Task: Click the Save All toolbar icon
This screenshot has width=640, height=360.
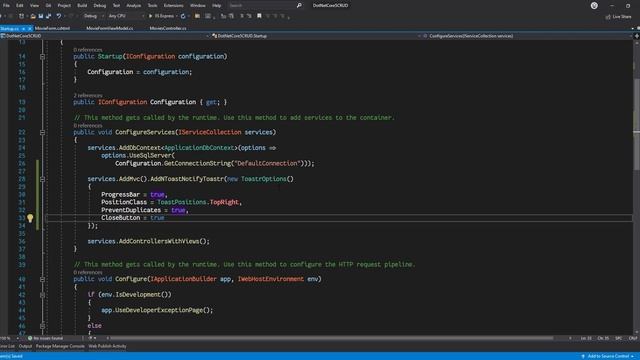Action: 49,16
